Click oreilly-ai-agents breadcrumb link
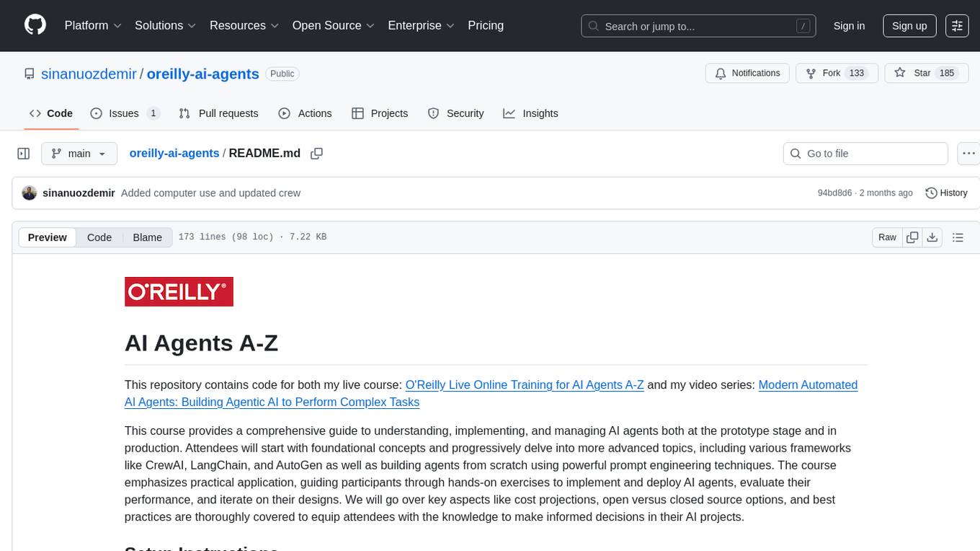This screenshot has height=551, width=980. tap(174, 154)
